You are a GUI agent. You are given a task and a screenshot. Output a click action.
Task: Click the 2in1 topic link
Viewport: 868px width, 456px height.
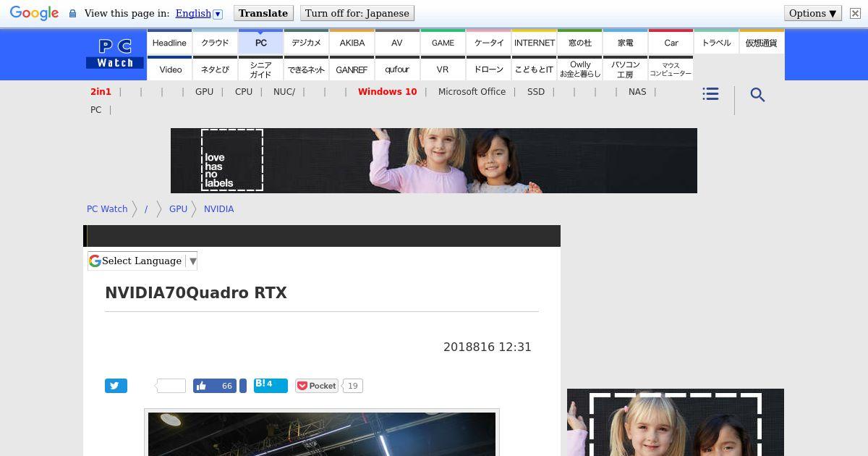click(x=101, y=91)
